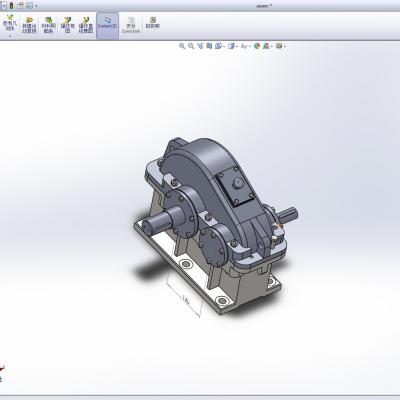Open the Options icon in the title bar

(x=20, y=6)
